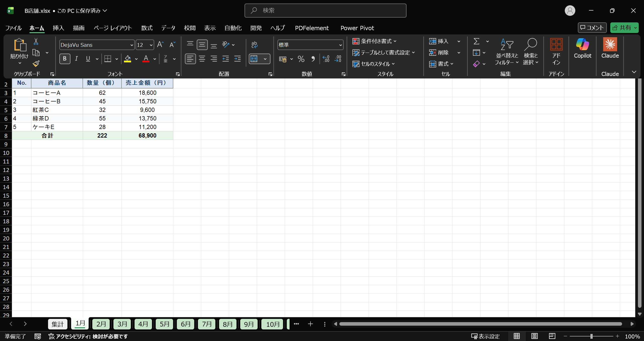Image resolution: width=644 pixels, height=341 pixels.
Task: Click the AutoSum sigma icon
Action: pos(476,41)
